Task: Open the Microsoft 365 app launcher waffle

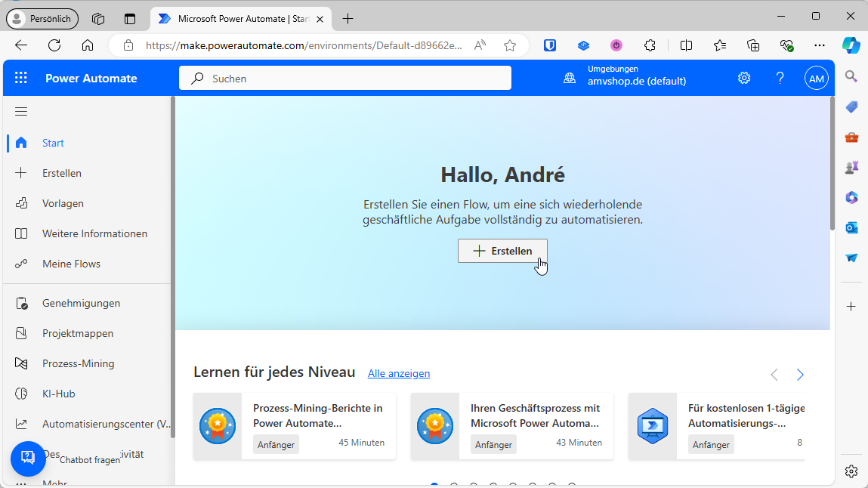Action: (20, 77)
